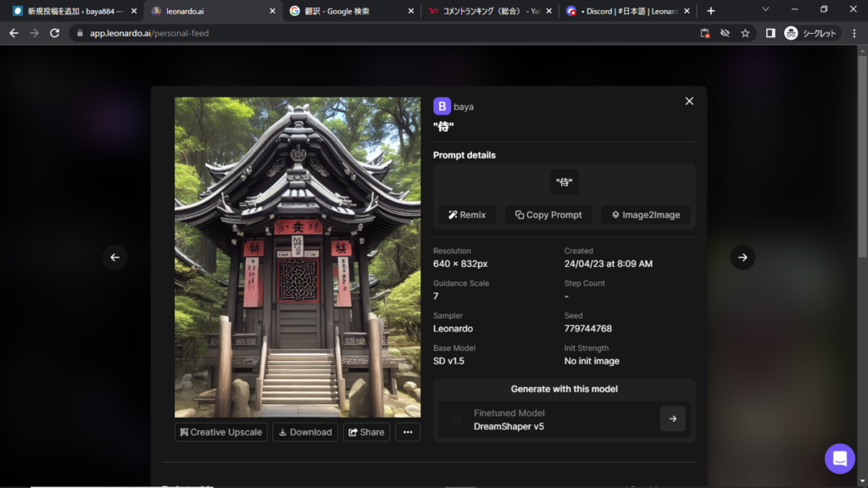Image resolution: width=868 pixels, height=488 pixels.
Task: Go to the next image with right arrow
Action: (742, 258)
